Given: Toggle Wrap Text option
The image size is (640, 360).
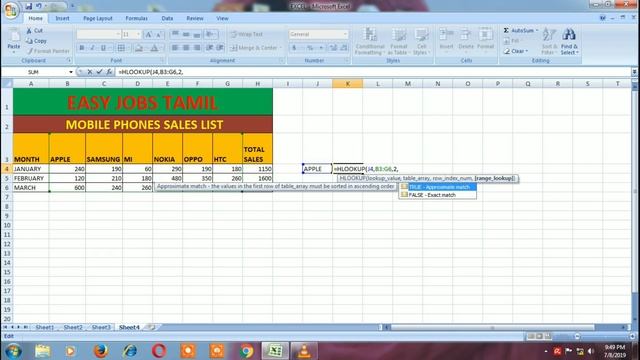Looking at the screenshot, I should (247, 34).
